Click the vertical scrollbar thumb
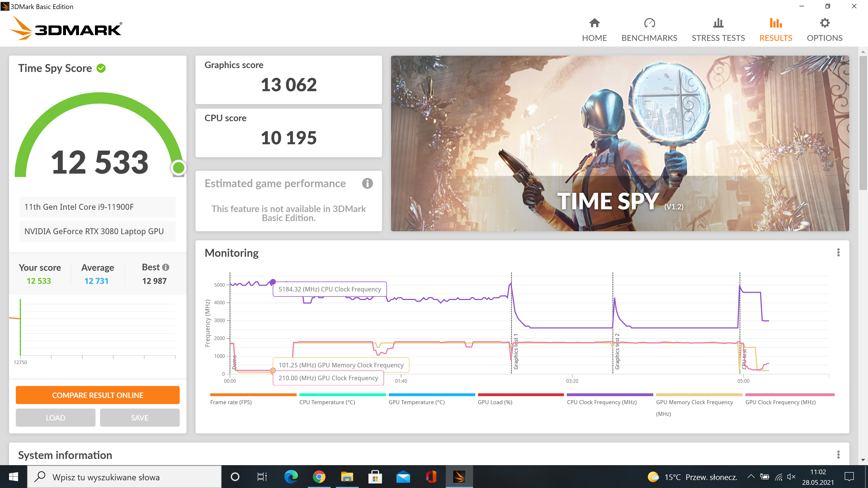 pos(863,123)
